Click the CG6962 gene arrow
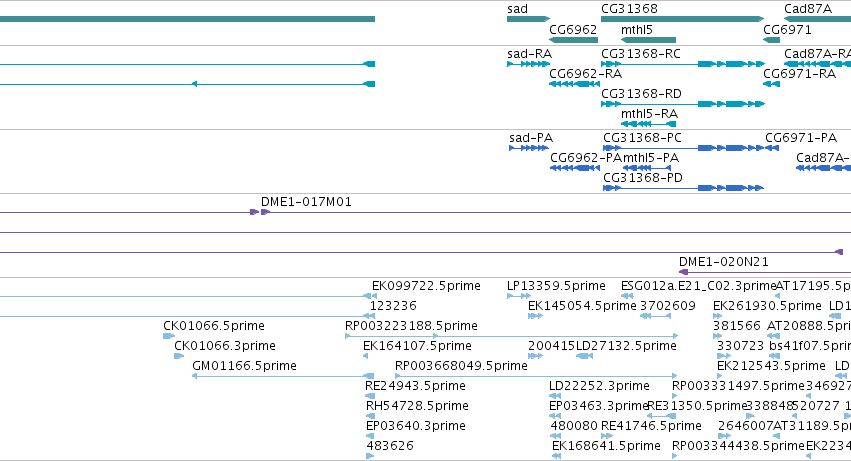Viewport: 851px width, 461px height. tap(573, 40)
